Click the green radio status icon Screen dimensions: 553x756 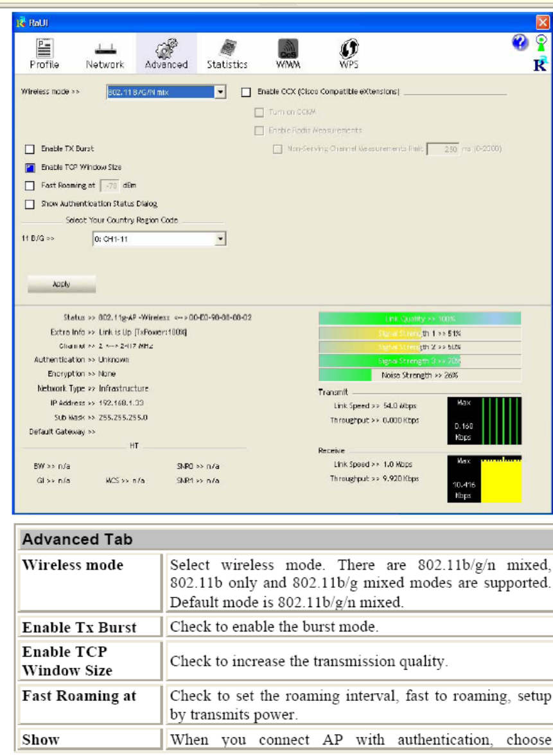(541, 43)
